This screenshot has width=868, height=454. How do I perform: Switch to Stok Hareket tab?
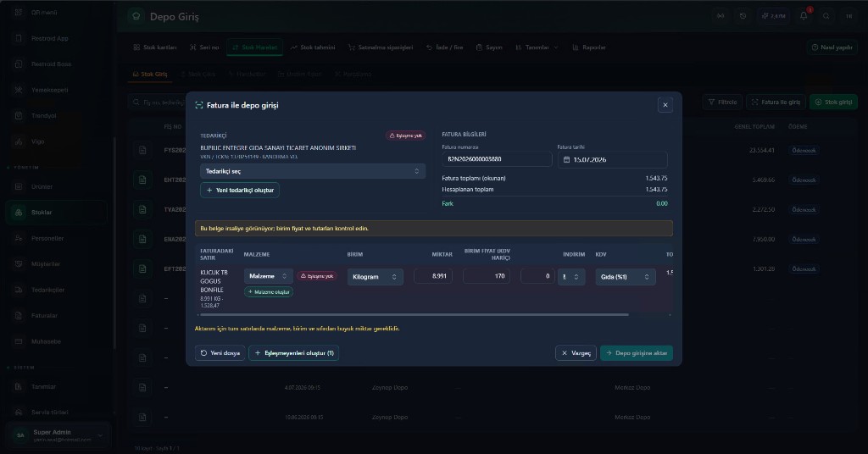point(254,47)
